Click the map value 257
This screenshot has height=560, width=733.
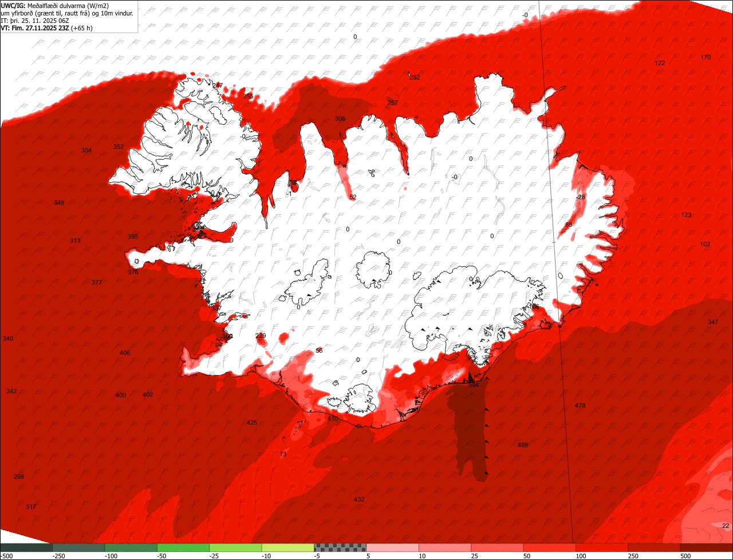click(x=393, y=102)
